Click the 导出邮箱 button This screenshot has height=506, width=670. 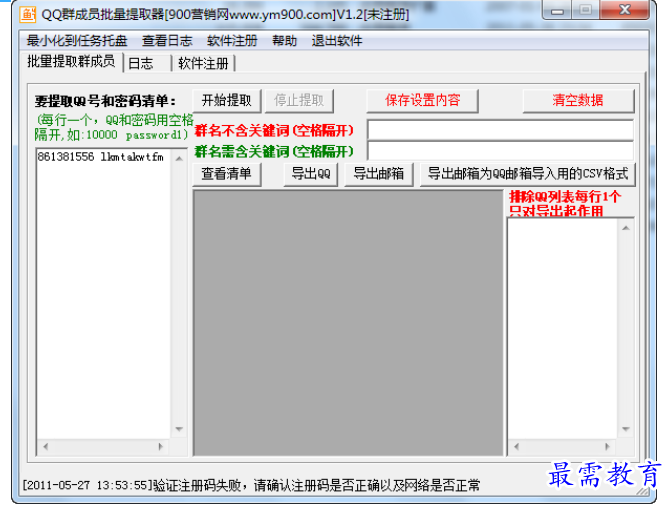pos(379,174)
